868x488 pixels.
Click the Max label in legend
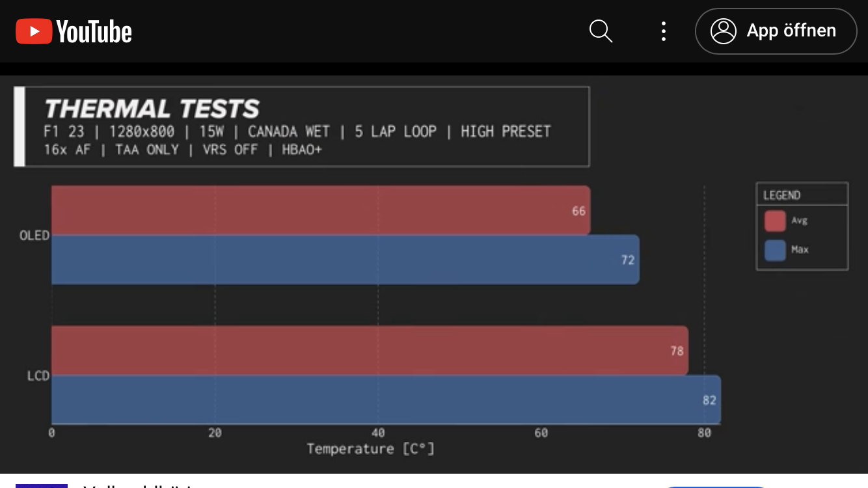point(800,250)
